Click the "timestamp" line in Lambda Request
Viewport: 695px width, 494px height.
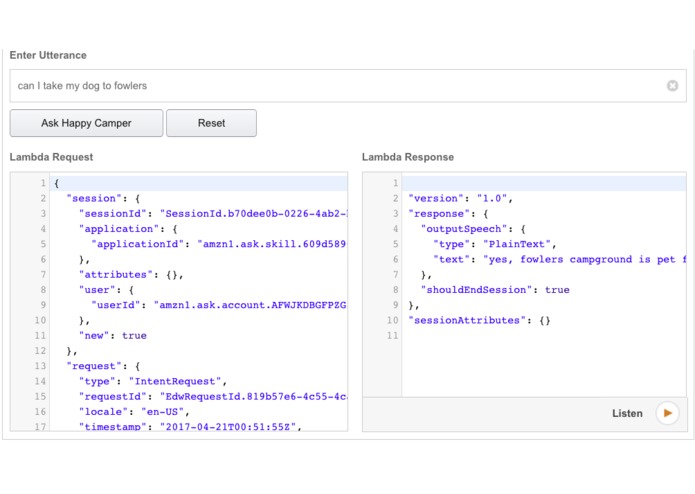(x=191, y=427)
